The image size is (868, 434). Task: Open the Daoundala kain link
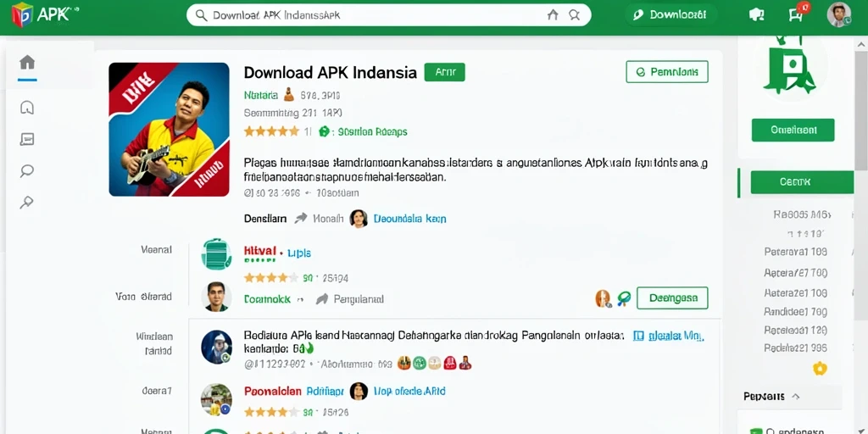(x=409, y=219)
